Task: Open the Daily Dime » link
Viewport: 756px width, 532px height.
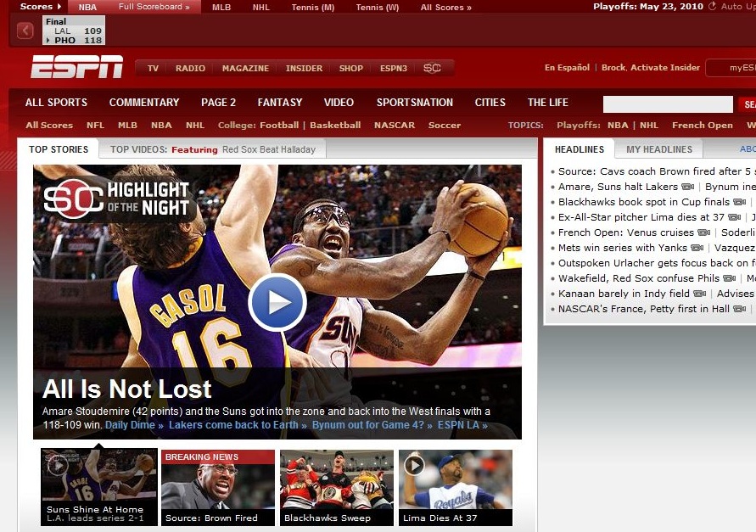Action: tap(134, 425)
